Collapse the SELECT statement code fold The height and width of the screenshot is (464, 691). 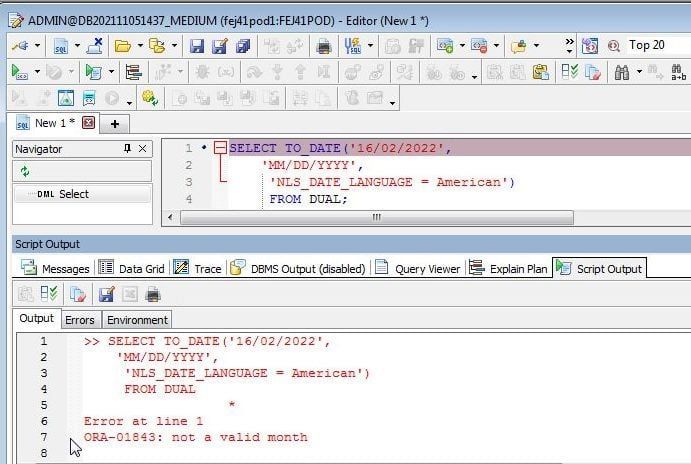[220, 148]
